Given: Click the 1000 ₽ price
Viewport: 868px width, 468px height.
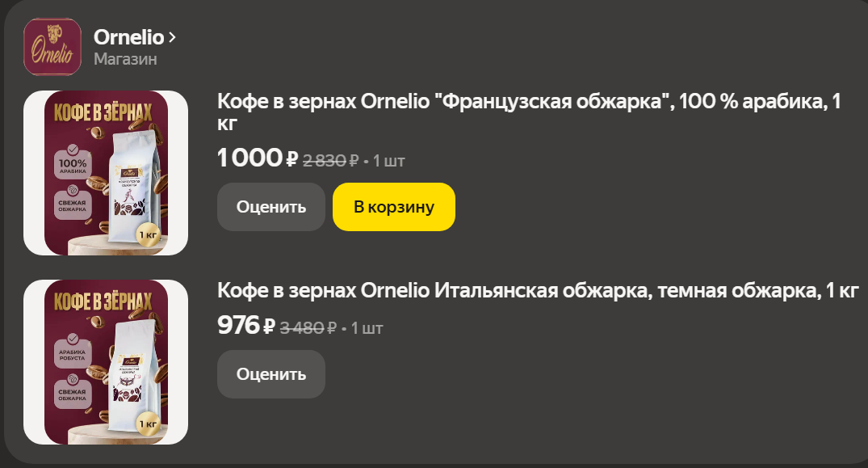Looking at the screenshot, I should (x=258, y=158).
